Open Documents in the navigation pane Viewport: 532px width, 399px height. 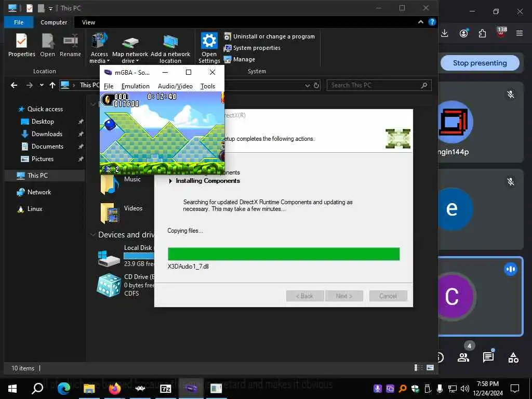point(47,147)
